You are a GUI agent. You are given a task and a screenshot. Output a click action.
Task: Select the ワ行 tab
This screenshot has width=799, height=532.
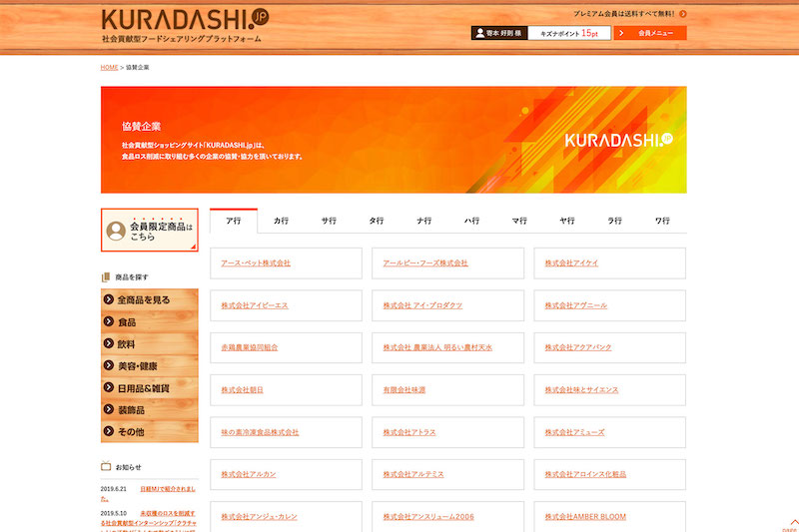[x=662, y=221]
